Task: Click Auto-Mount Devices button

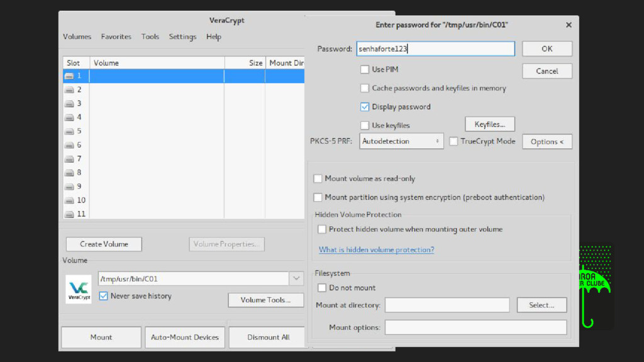Action: pos(185,337)
